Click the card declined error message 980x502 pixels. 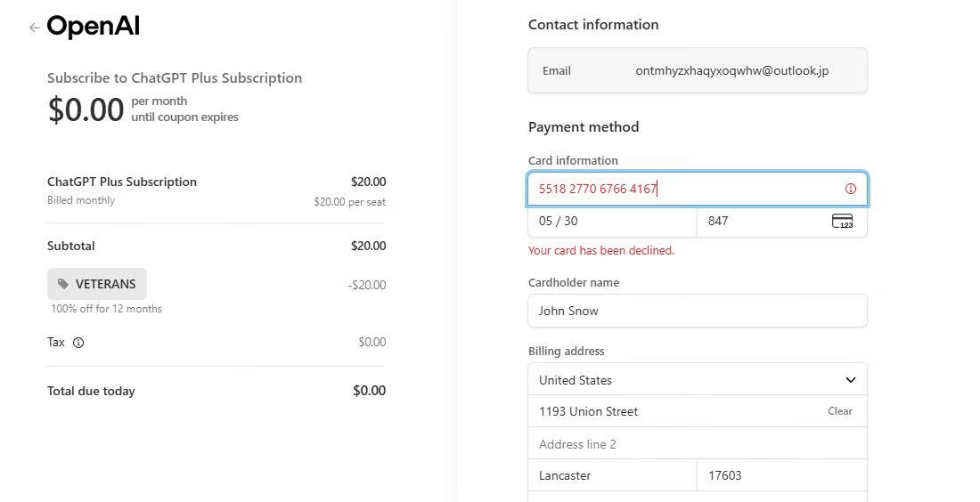click(601, 251)
